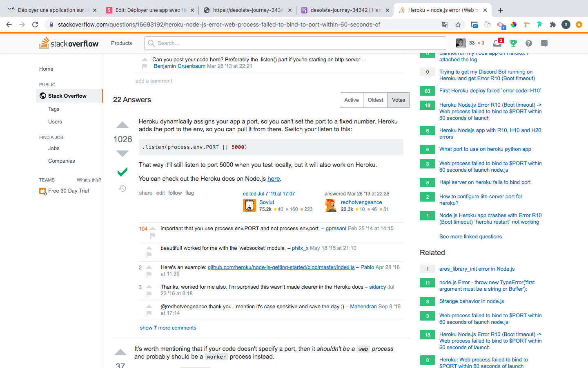
Task: Close the 'Heroku + node.js error' tab
Action: pyautogui.click(x=485, y=10)
